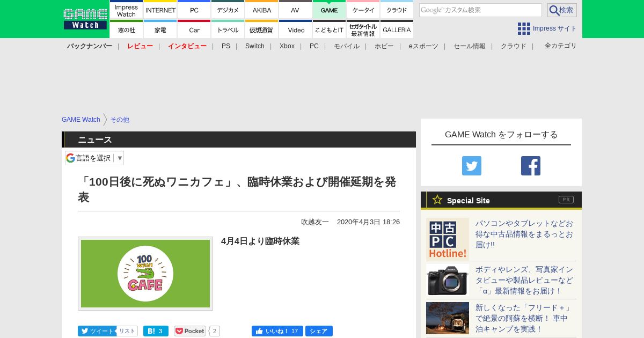
Task: Open the ケータイ Watch tab
Action: (x=363, y=10)
